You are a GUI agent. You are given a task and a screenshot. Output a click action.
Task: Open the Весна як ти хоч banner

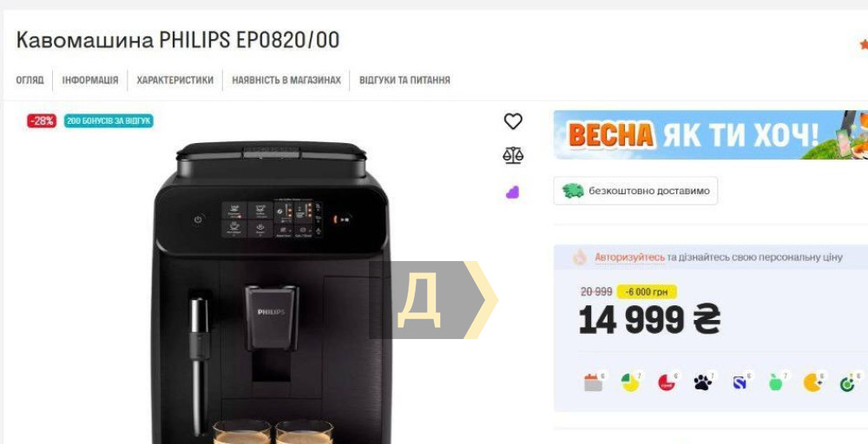710,135
